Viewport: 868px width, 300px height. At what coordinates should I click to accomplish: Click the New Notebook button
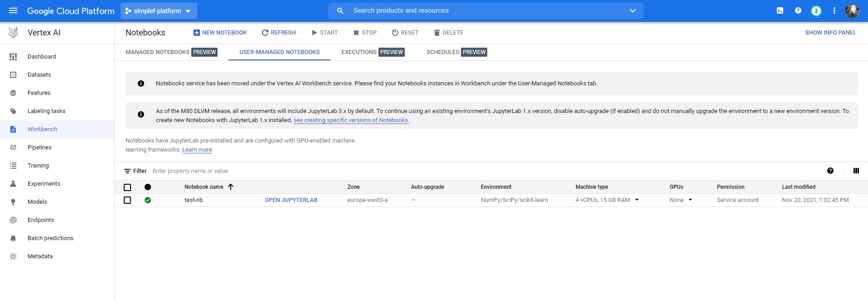click(x=220, y=33)
